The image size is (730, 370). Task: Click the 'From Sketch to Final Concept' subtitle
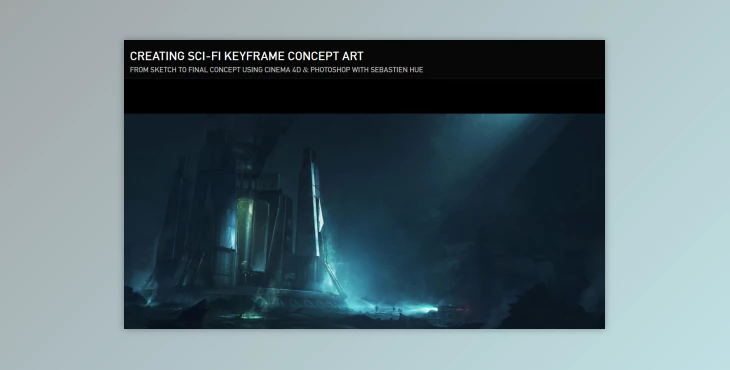click(276, 70)
